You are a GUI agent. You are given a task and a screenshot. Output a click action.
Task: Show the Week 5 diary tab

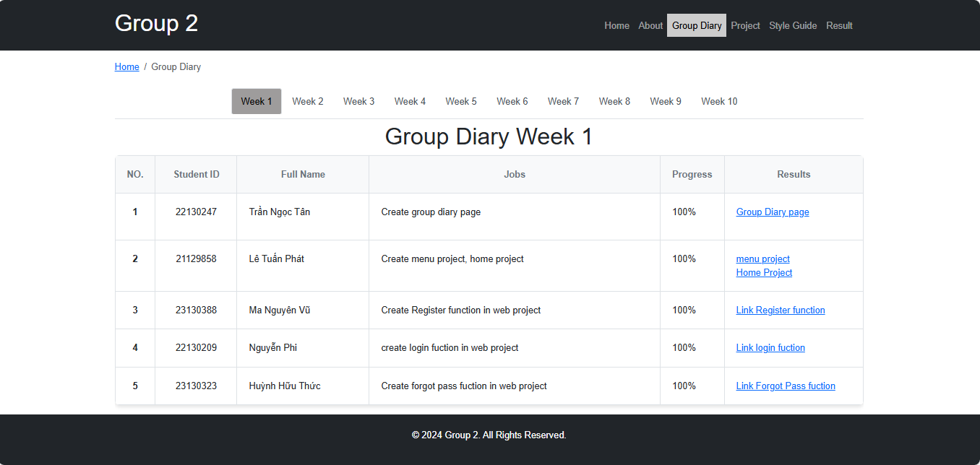coord(461,101)
